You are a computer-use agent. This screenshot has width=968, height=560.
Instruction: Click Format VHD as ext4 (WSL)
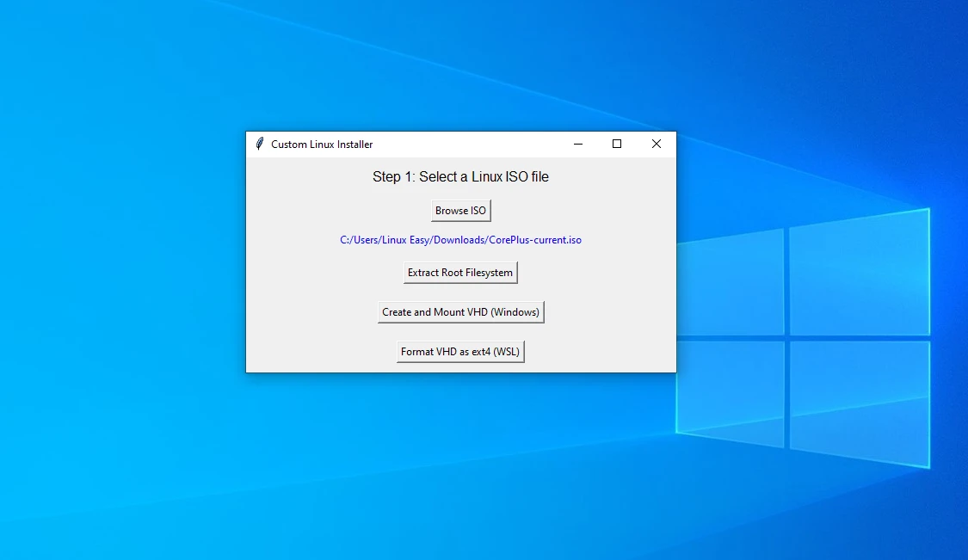pos(460,351)
